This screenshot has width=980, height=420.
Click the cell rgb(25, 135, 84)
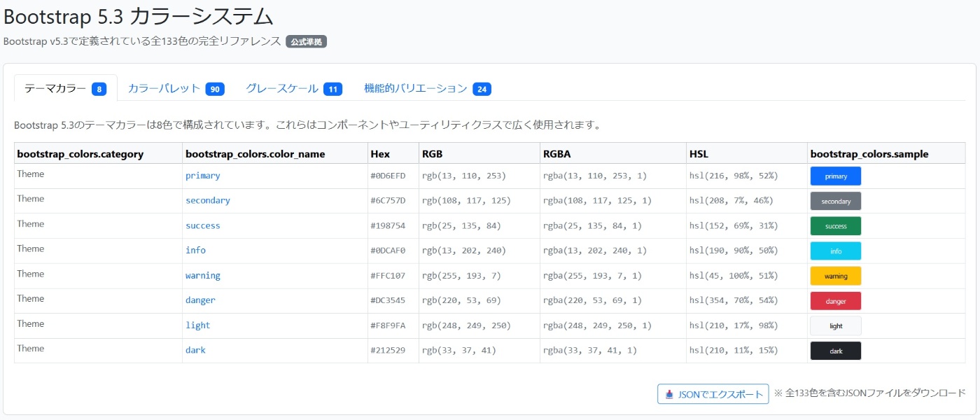(479, 225)
